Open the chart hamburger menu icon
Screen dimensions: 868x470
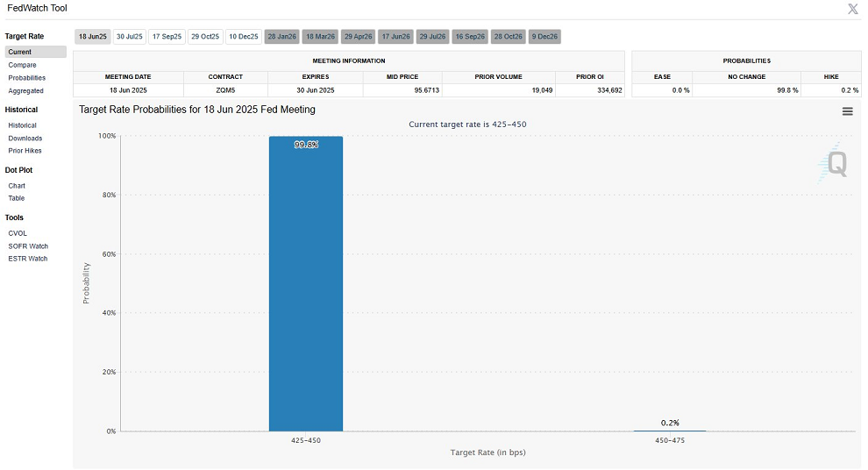coord(847,111)
